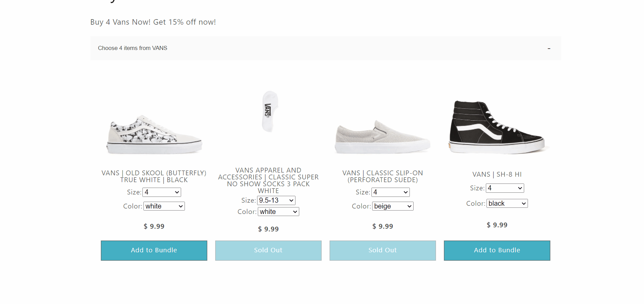644x304 pixels.
Task: Click Sold Out button under Classic Slip-On
Action: point(383,251)
